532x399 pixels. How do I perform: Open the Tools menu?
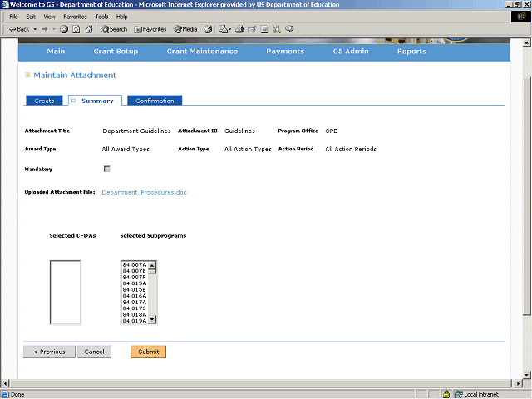click(x=101, y=17)
